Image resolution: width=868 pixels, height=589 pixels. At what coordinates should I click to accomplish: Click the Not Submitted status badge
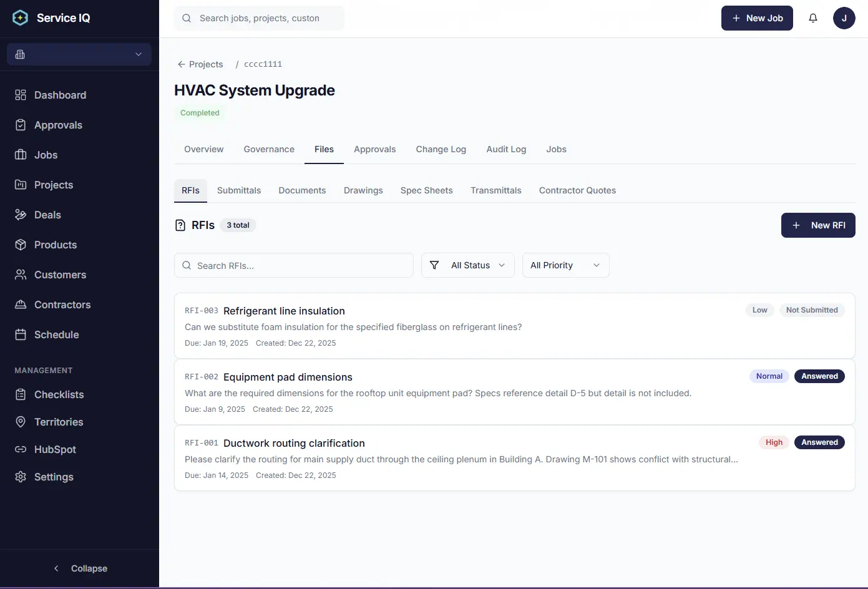812,310
